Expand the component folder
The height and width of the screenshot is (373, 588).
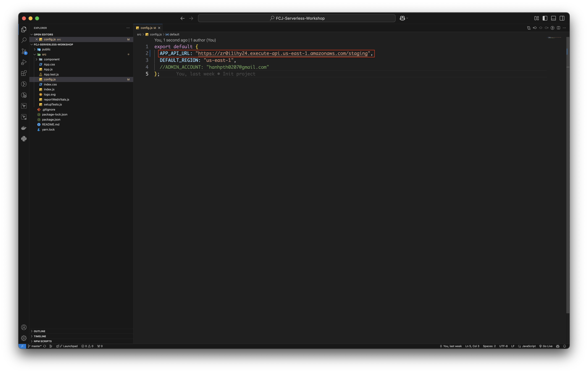(x=52, y=59)
